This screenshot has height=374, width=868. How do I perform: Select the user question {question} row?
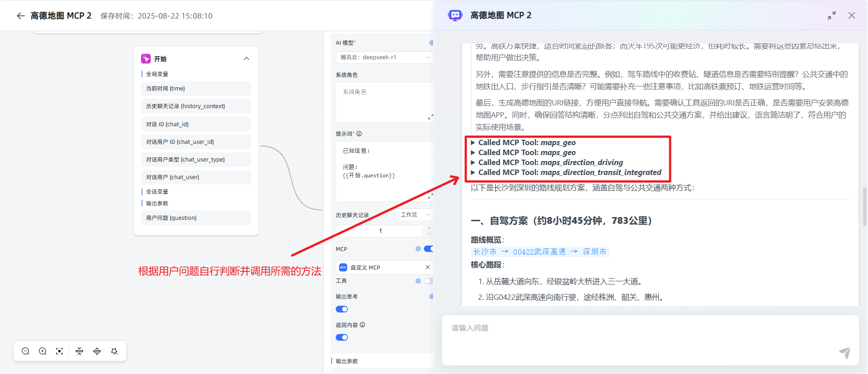pyautogui.click(x=196, y=218)
